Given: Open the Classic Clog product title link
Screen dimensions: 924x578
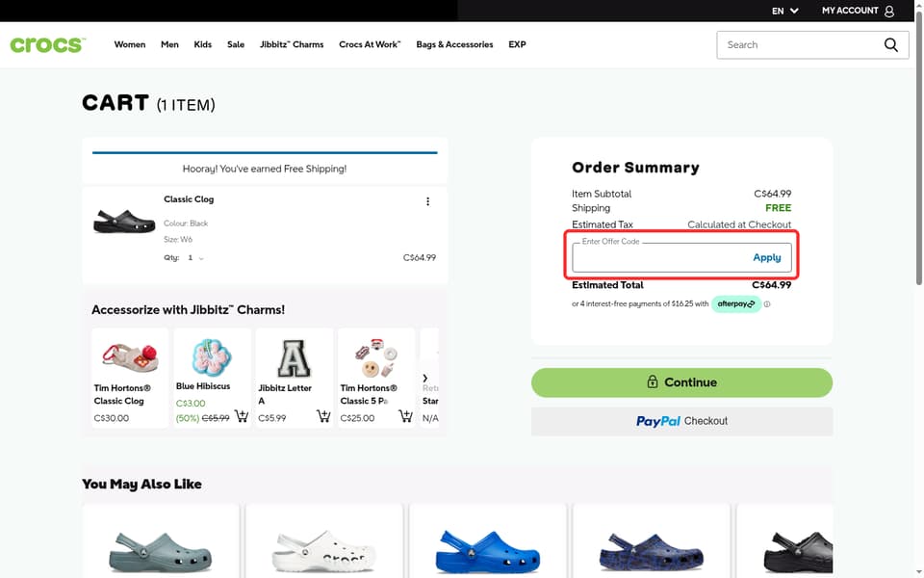Looking at the screenshot, I should tap(189, 199).
